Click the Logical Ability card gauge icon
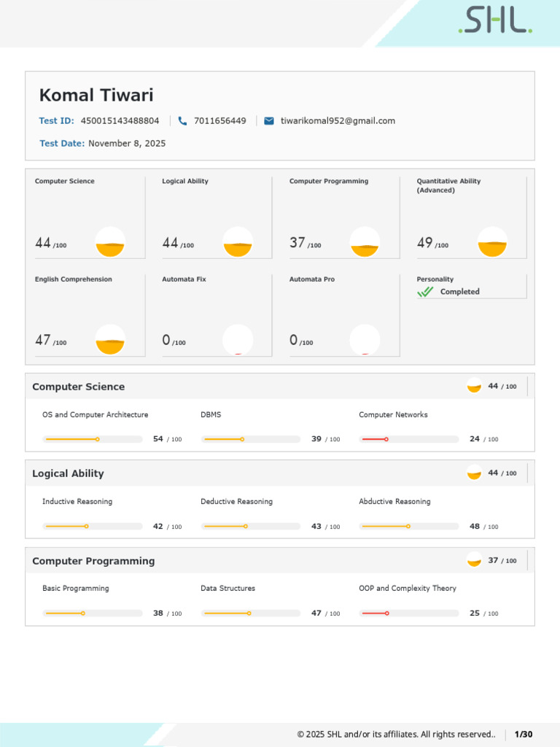Viewport: 560px width, 747px height. pos(238,242)
